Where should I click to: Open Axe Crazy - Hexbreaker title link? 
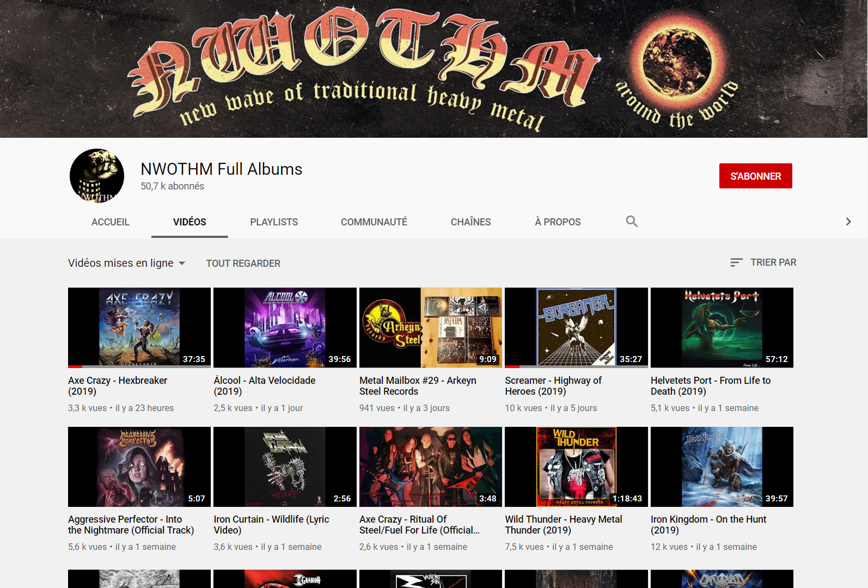(118, 386)
